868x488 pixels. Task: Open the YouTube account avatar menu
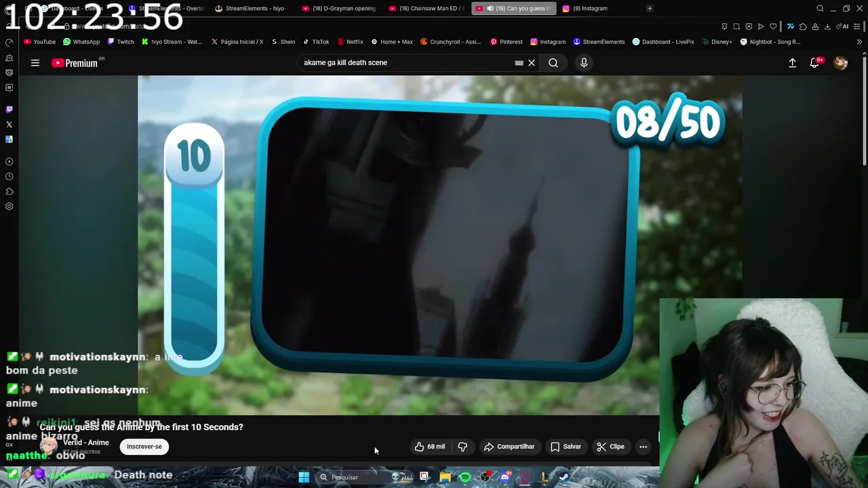pos(840,63)
